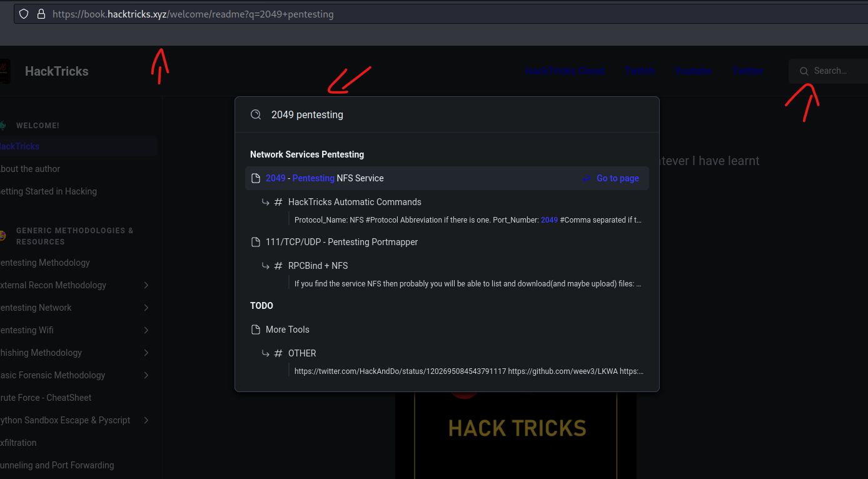Open the HackTricks page in the sidebar

coord(78,146)
